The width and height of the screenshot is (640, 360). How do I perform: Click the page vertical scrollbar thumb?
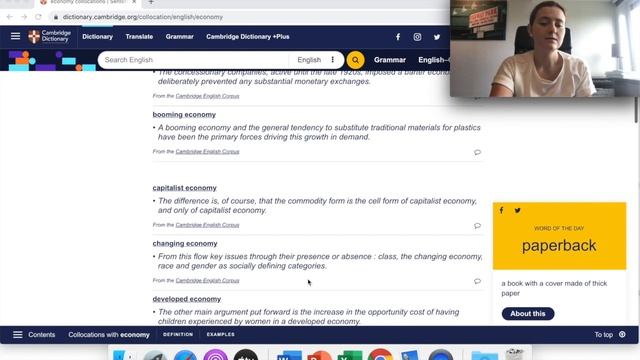636,109
